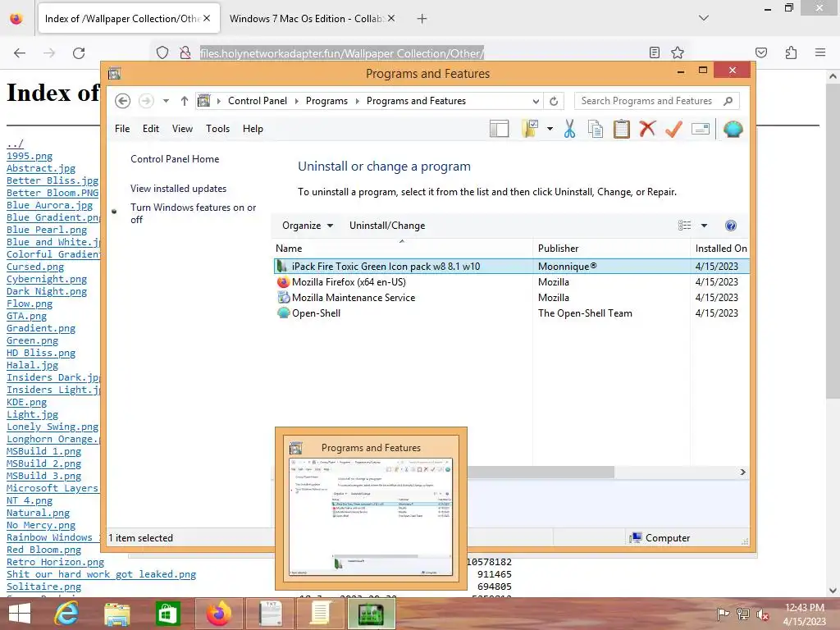The height and width of the screenshot is (630, 840).
Task: Toggle Firefox reader view icon
Action: pyautogui.click(x=654, y=52)
